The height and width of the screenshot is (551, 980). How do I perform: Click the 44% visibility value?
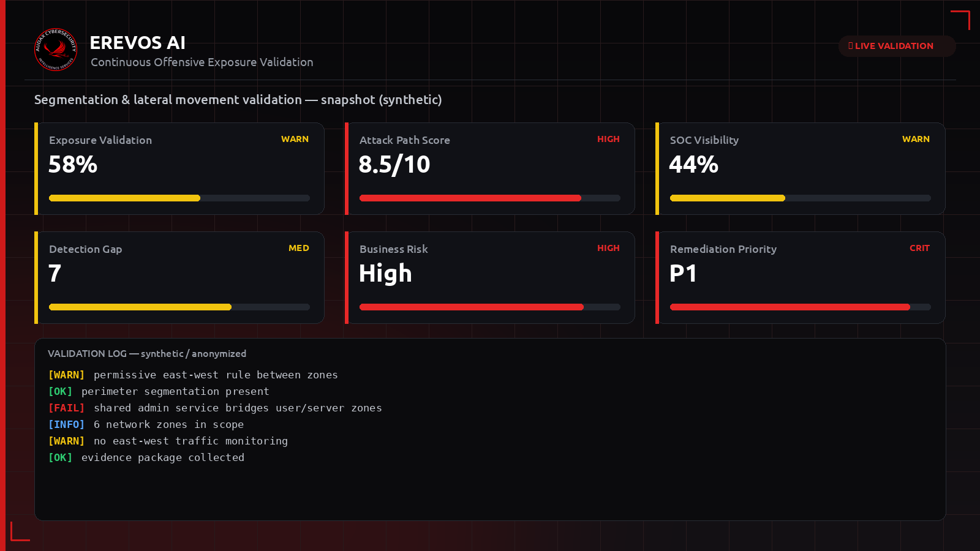point(693,165)
